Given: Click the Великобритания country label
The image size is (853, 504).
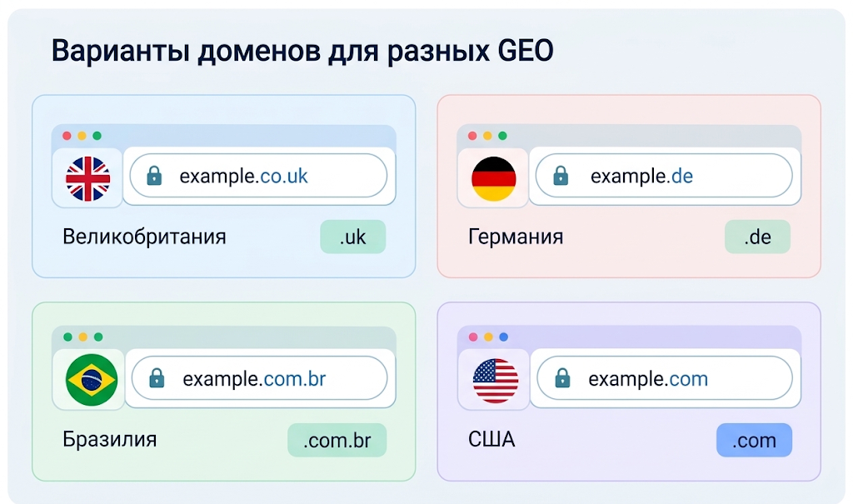Looking at the screenshot, I should point(144,237).
